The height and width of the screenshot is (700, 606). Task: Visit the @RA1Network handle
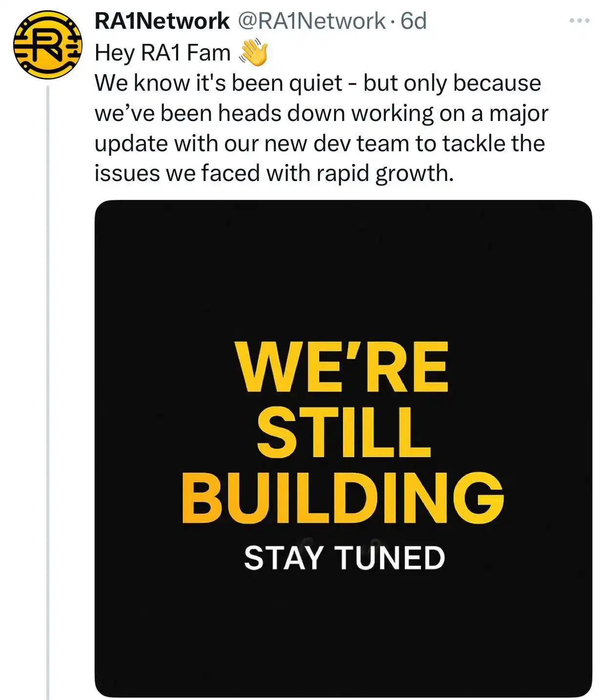click(311, 21)
